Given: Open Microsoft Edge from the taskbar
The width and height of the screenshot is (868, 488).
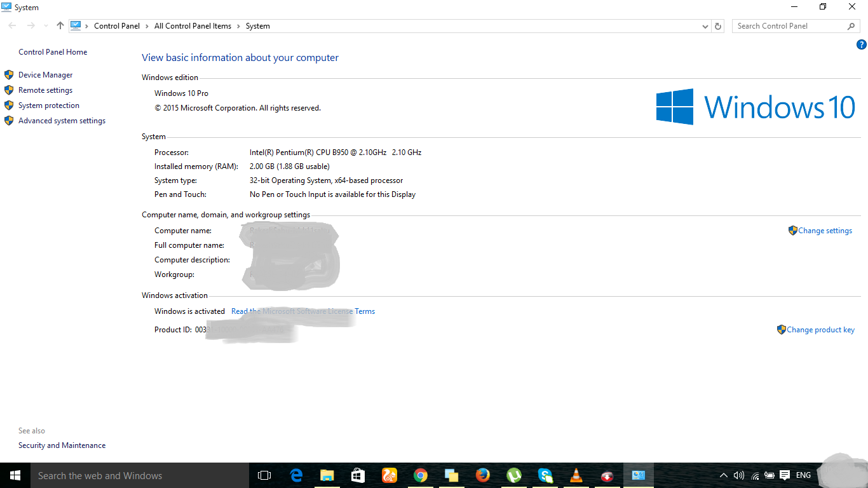Looking at the screenshot, I should (296, 475).
